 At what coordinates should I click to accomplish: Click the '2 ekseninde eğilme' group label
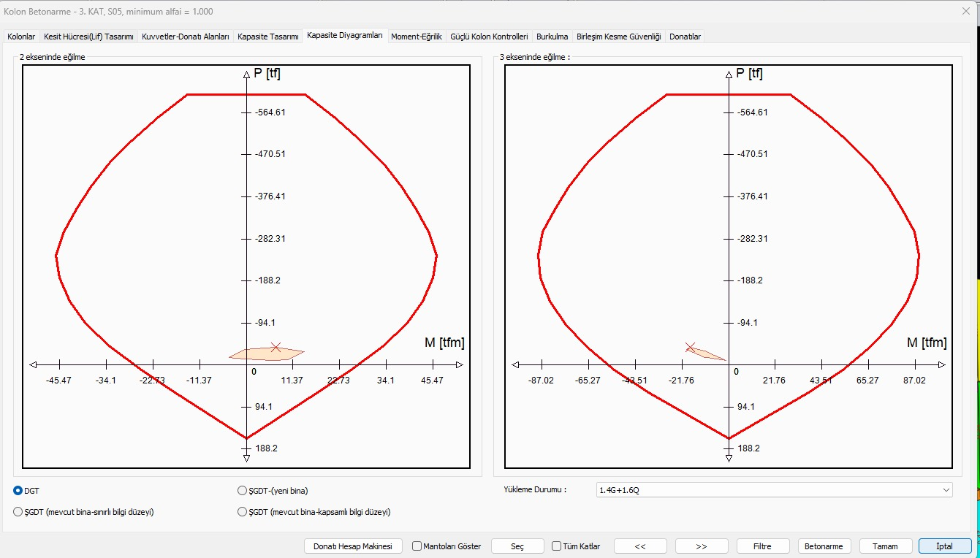(x=53, y=56)
